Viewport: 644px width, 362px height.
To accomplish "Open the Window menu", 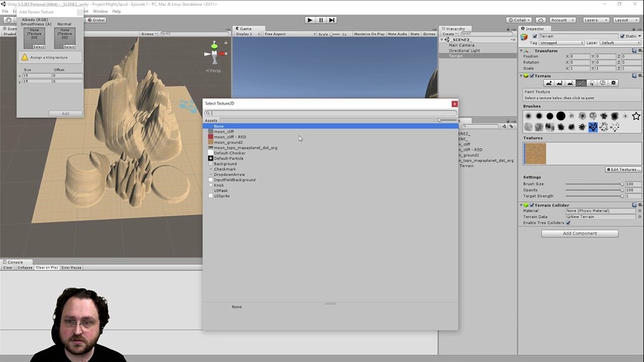I will (x=101, y=11).
